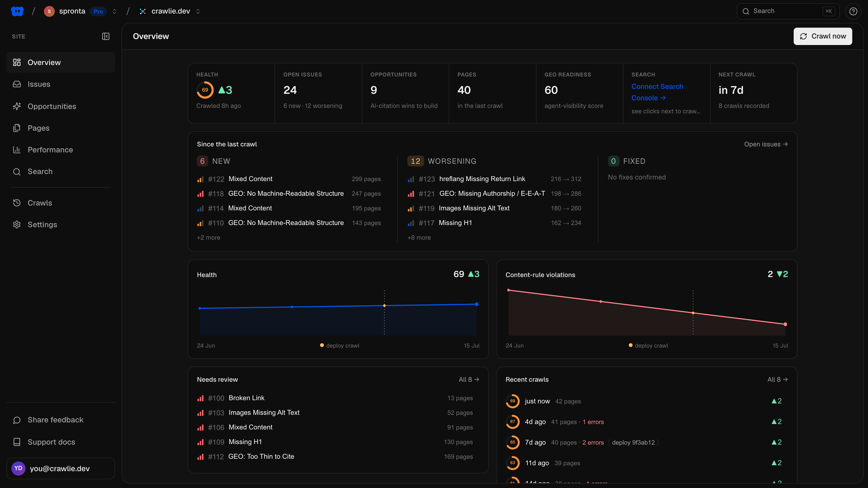Image resolution: width=868 pixels, height=488 pixels.
Task: Open issue #110 GEO: No Machine-Readable Structure
Action: (289, 223)
